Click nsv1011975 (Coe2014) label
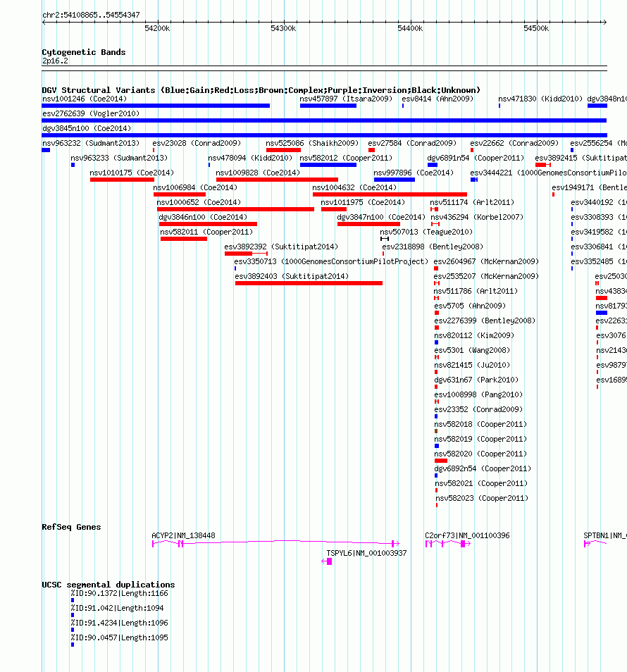The height and width of the screenshot is (672, 627). (363, 202)
